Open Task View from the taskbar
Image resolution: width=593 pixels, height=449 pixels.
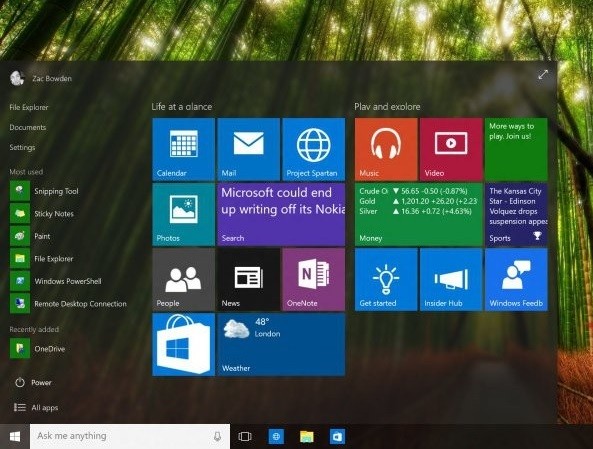(x=245, y=437)
